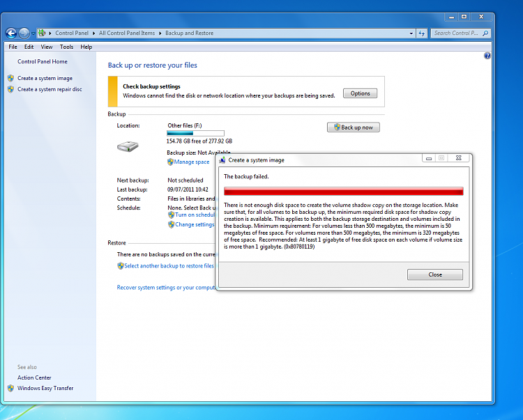523x420 pixels.
Task: Click the address bar refresh button
Action: [x=422, y=33]
